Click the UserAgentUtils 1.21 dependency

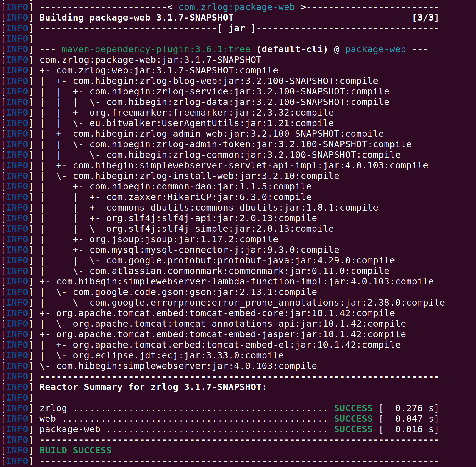[x=211, y=123]
